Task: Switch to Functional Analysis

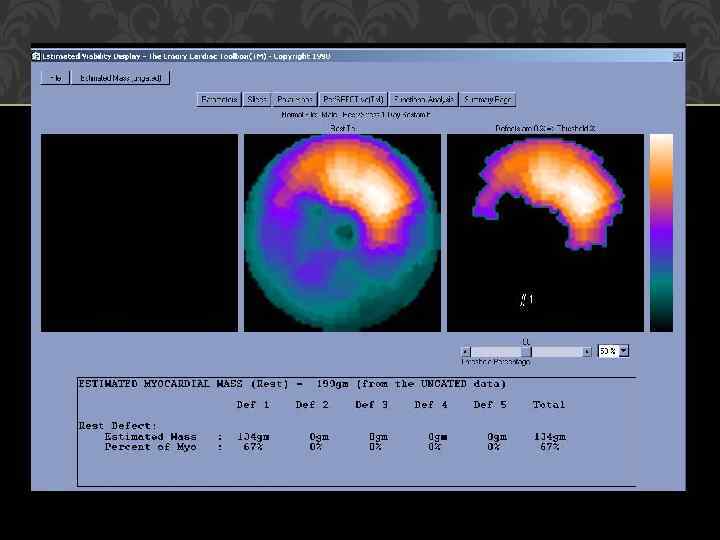Action: tap(423, 100)
